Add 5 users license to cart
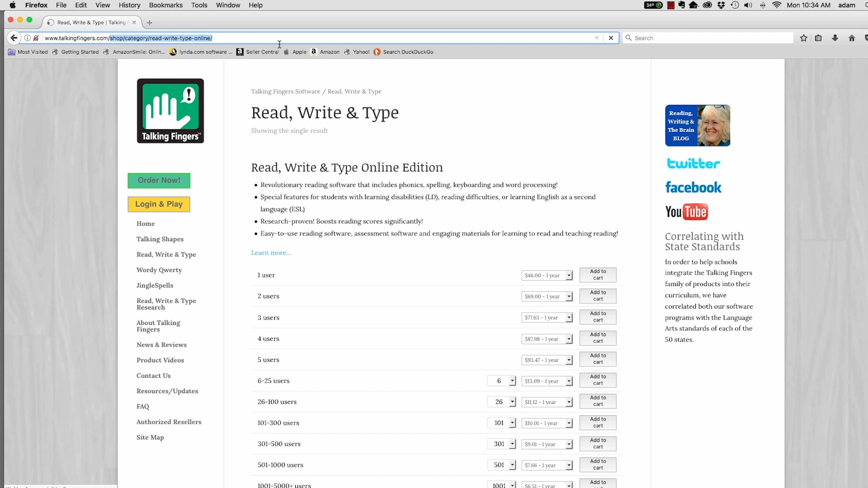This screenshot has height=488, width=868. point(598,359)
